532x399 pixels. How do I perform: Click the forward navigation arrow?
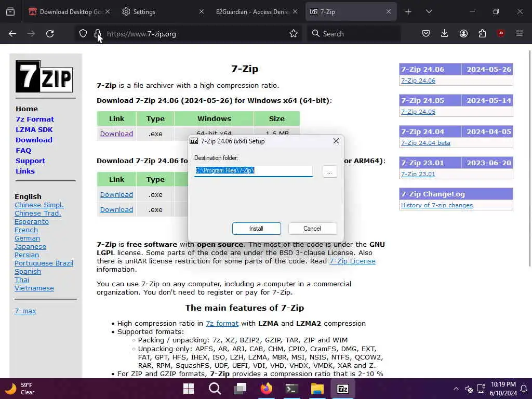point(31,34)
